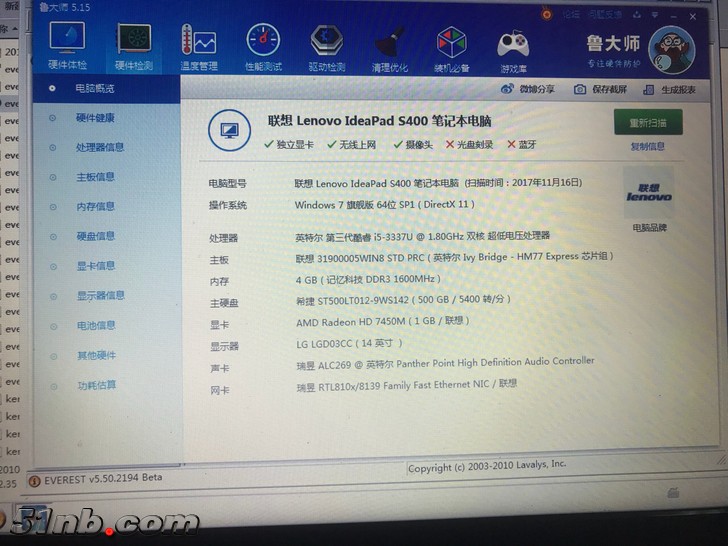Close the 鲁大师 window
Viewport: 728px width, 546px height.
point(693,17)
